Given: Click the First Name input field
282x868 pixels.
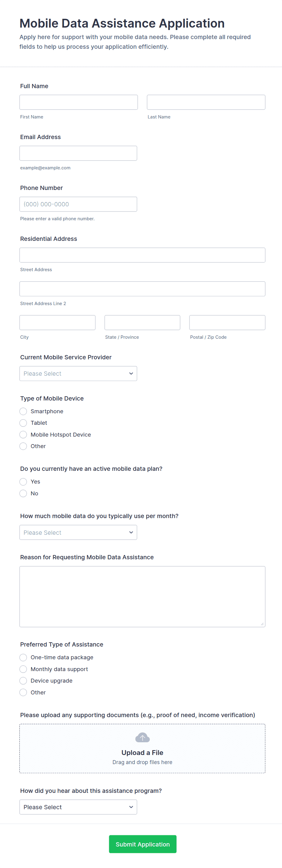Looking at the screenshot, I should (79, 102).
